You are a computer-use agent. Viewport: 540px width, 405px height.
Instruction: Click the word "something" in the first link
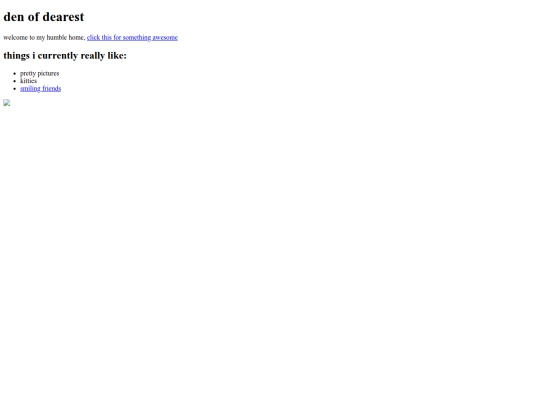tap(137, 38)
